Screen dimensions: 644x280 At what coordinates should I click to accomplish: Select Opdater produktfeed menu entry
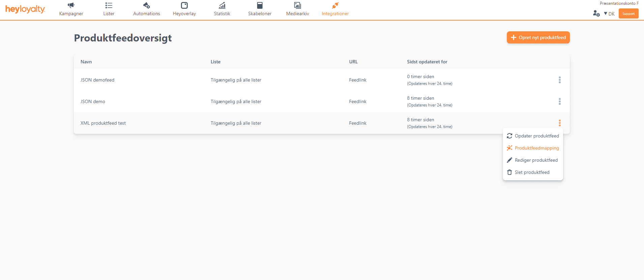(533, 136)
